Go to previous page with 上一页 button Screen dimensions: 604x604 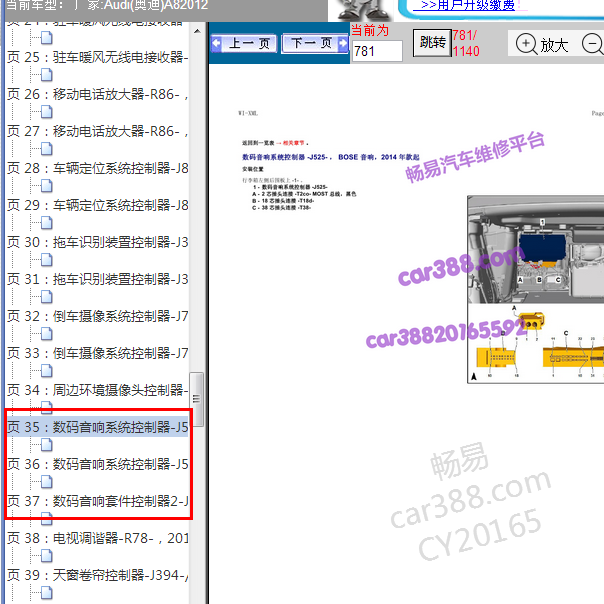[244, 43]
